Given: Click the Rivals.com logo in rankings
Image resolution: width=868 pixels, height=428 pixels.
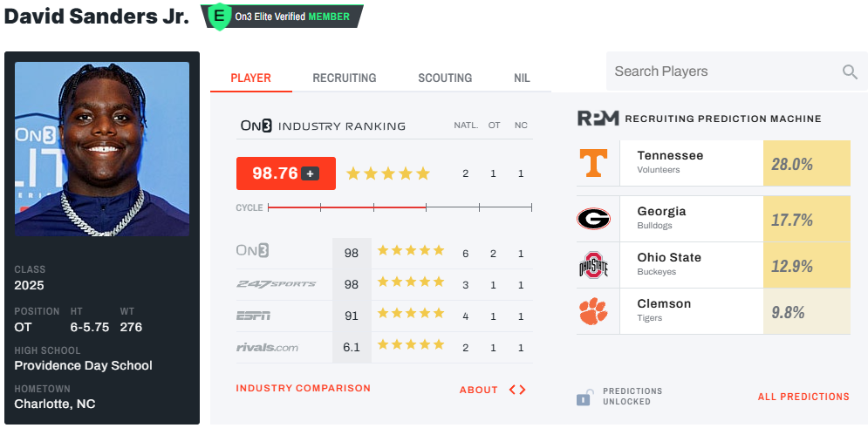Looking at the screenshot, I should 267,348.
